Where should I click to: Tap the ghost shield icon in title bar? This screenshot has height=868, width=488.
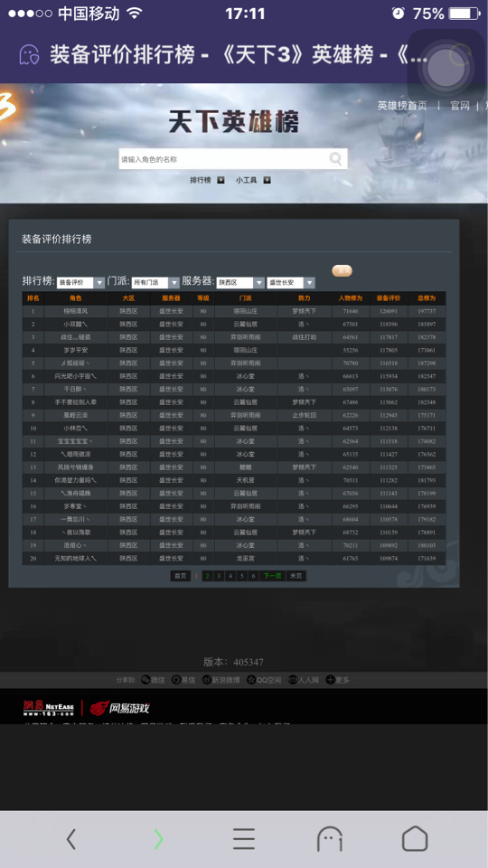[x=29, y=55]
